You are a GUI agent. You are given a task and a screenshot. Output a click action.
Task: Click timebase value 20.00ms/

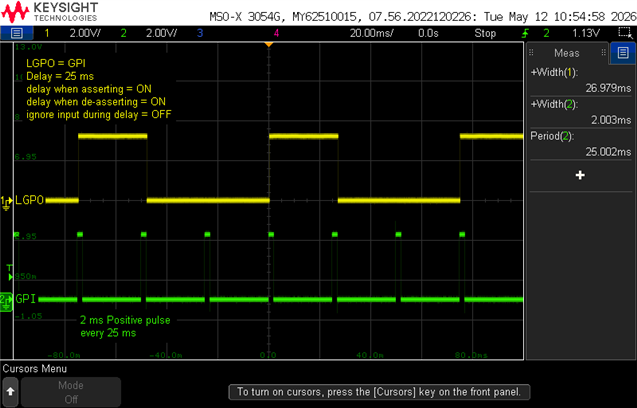(371, 33)
